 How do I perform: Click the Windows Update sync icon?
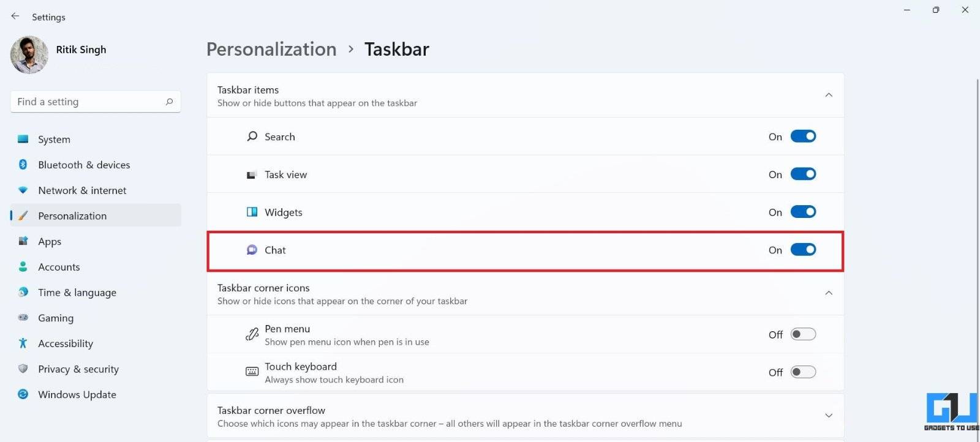click(x=23, y=394)
